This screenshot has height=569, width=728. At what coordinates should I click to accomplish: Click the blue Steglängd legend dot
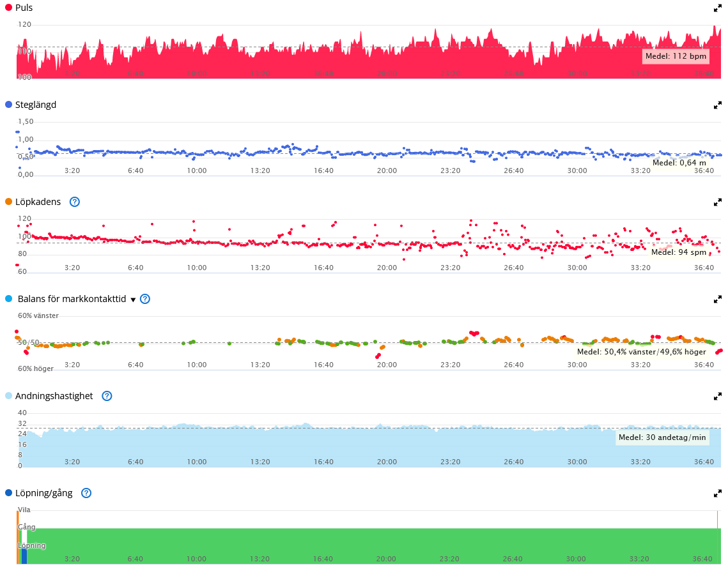pos(8,105)
